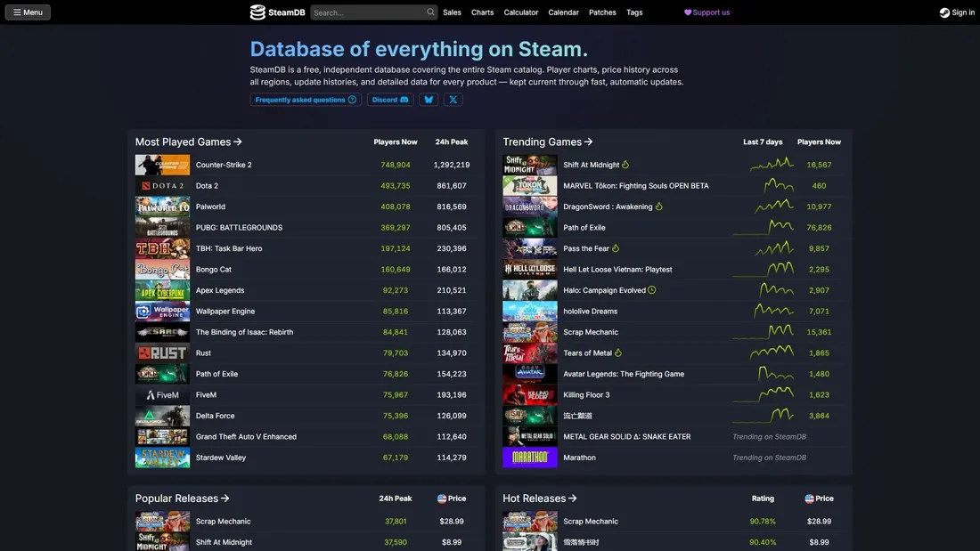This screenshot has height=551, width=980.
Task: Open Avatar Legends: The Fighting Game link
Action: [624, 374]
